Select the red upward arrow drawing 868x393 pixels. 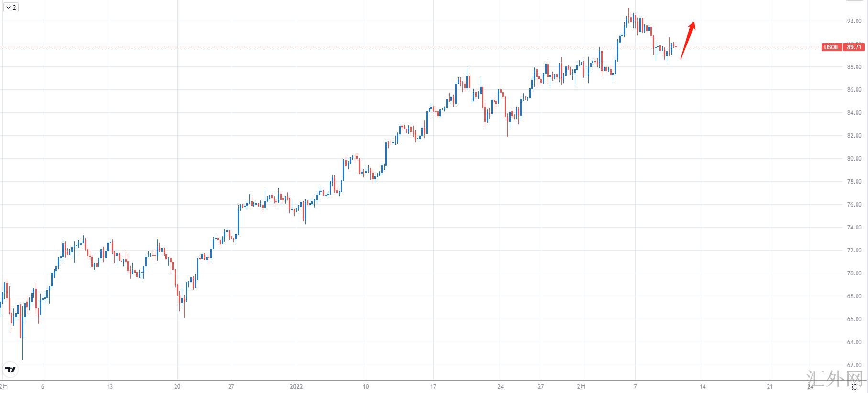688,41
